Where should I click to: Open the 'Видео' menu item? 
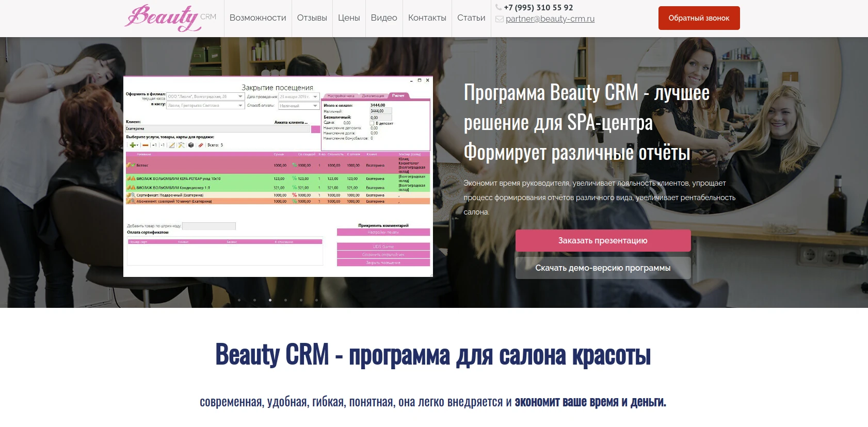(384, 18)
